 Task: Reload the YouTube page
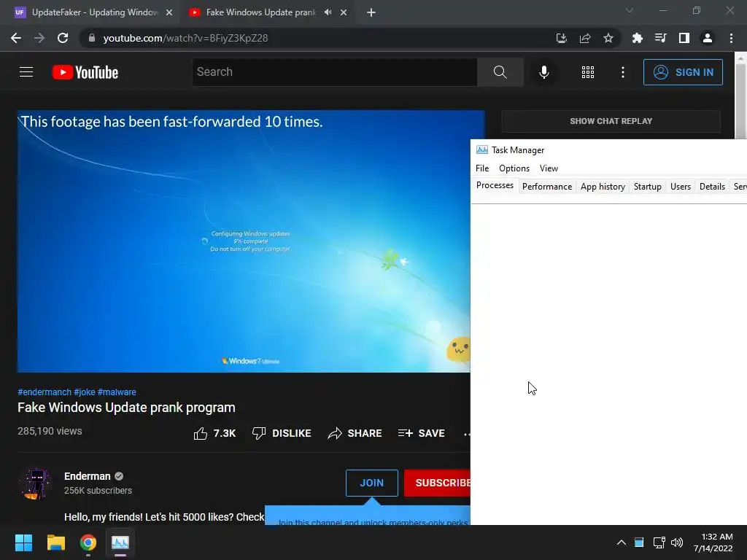[x=63, y=38]
